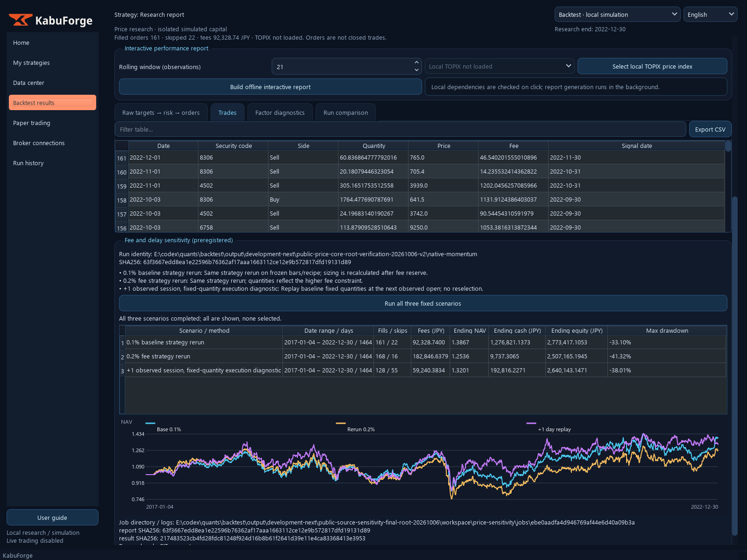
Task: Click Build offline interactive report button
Action: tap(270, 87)
